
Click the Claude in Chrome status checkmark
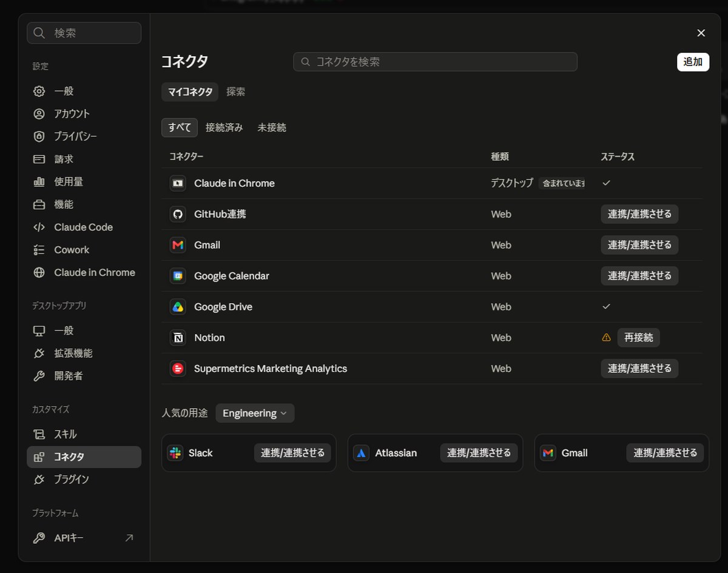pyautogui.click(x=606, y=183)
